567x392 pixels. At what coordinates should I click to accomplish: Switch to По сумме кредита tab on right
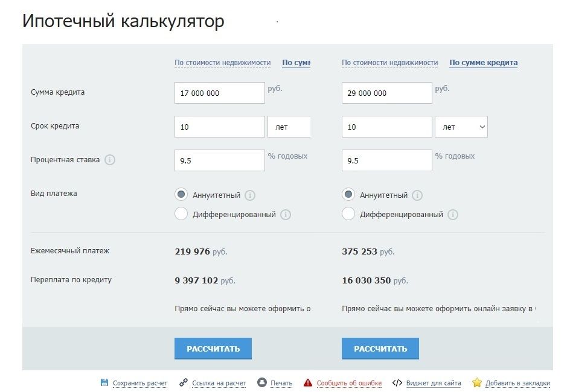tap(483, 63)
